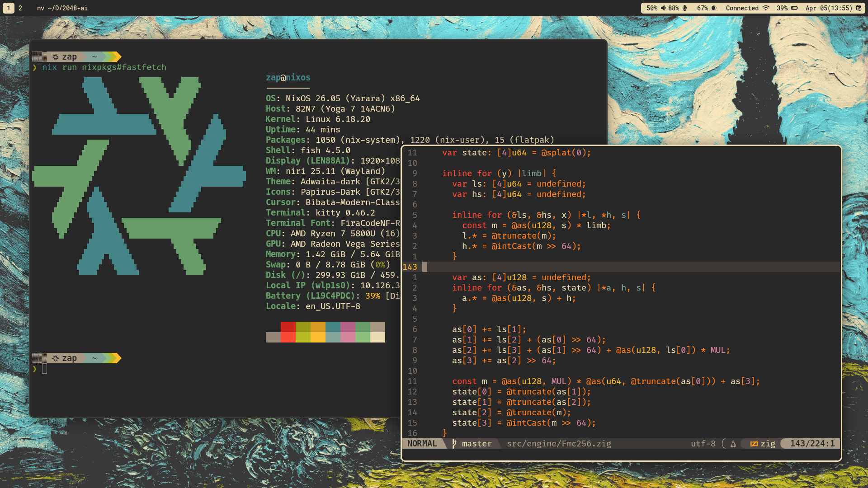Click the 39% battery percentage in the top bar
Image resolution: width=868 pixels, height=488 pixels.
(782, 8)
